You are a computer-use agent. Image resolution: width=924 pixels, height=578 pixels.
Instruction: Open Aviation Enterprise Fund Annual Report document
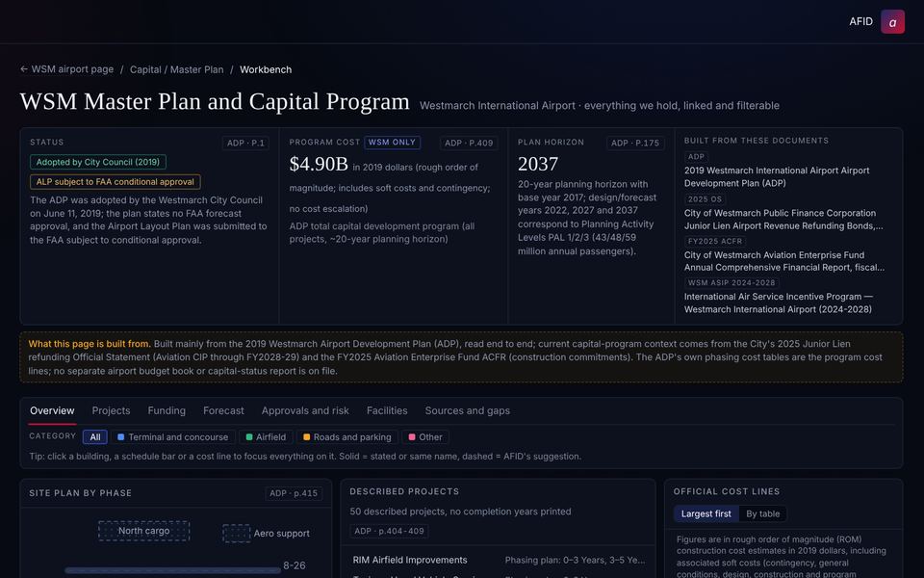(x=784, y=261)
